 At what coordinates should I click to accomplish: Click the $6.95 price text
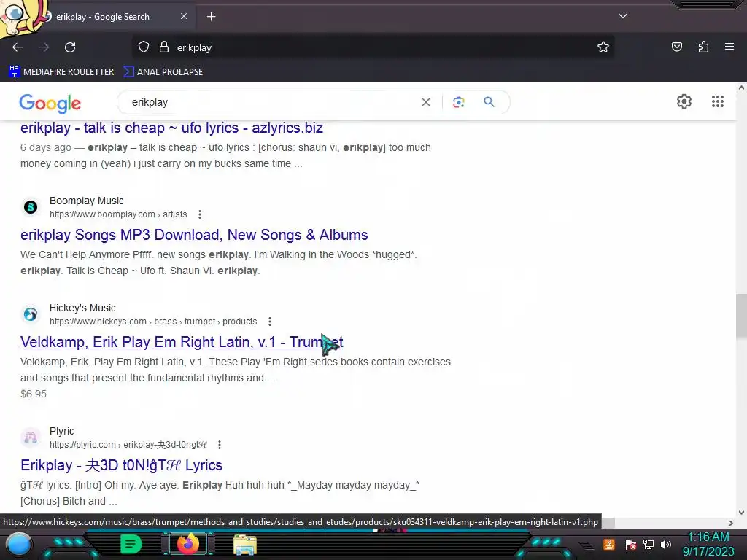coord(34,394)
